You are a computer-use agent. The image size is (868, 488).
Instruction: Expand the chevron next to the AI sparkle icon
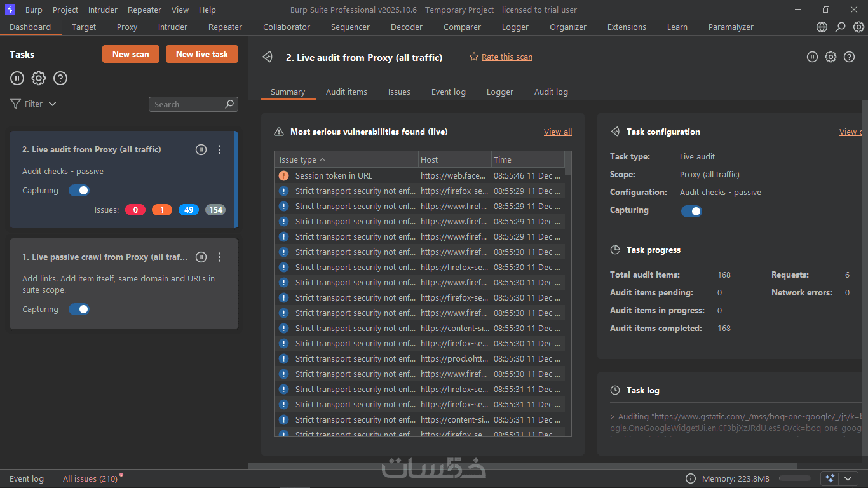click(848, 478)
